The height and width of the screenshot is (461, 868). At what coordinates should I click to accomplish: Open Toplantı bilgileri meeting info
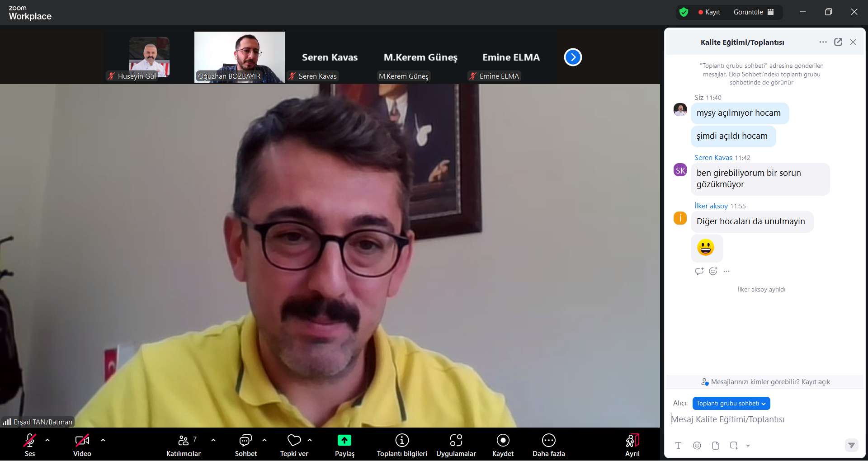click(x=402, y=444)
